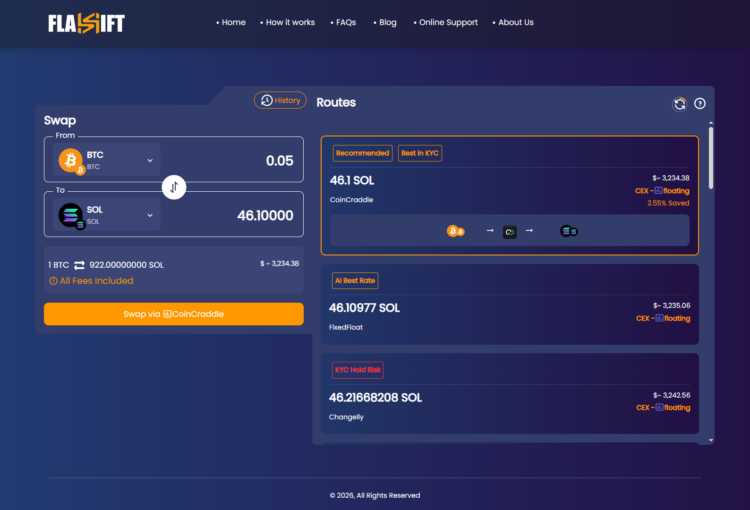Click the rate exchange arrows icon
Screen dimensions: 750x510
coord(79,265)
